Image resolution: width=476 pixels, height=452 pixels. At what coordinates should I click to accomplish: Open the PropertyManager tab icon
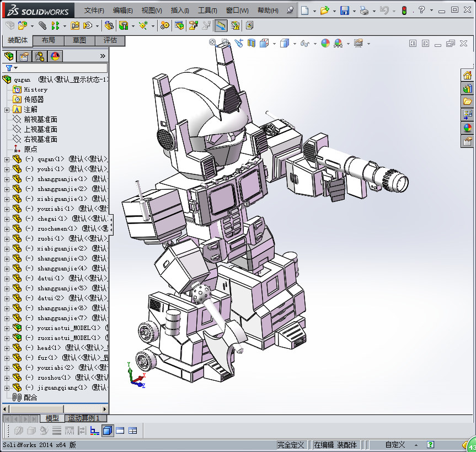(24, 56)
